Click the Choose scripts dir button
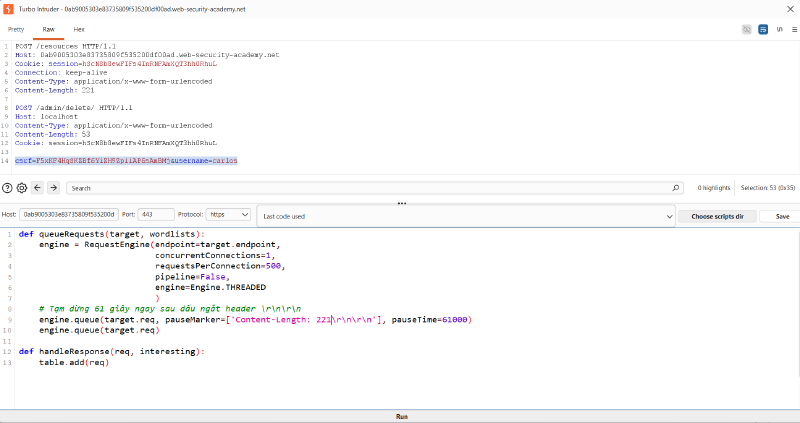Viewport: 800px width, 423px height. [x=717, y=216]
